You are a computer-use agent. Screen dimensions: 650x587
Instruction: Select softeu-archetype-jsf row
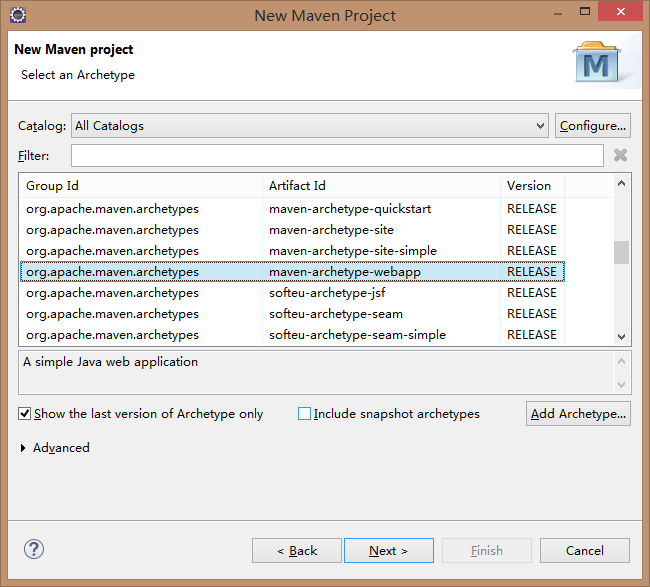(292, 293)
